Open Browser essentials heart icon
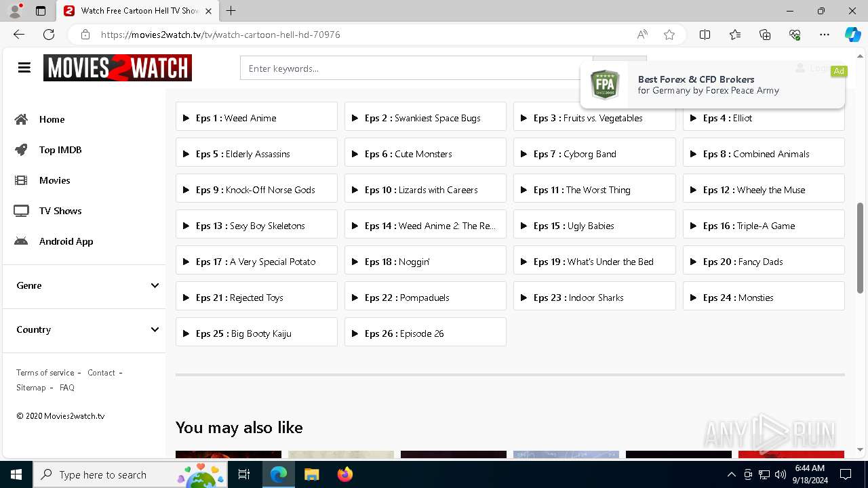 point(795,35)
